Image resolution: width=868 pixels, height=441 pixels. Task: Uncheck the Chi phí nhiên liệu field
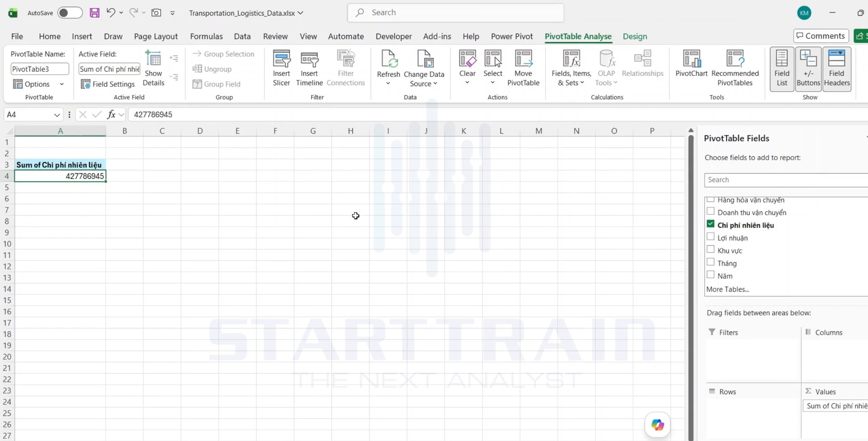coord(710,224)
